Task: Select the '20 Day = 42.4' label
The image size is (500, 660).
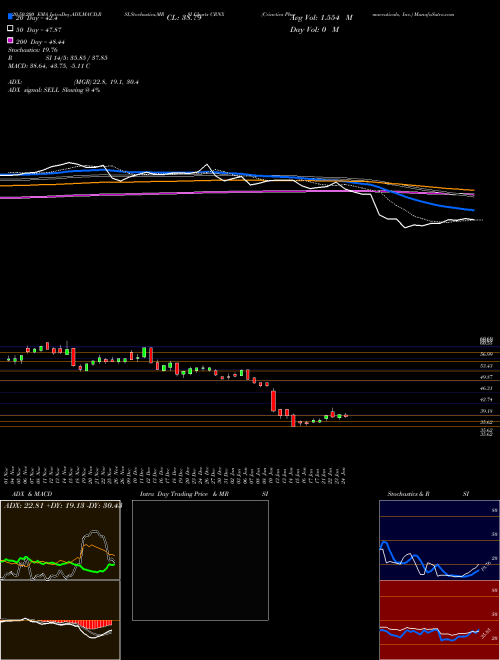Action: pyautogui.click(x=39, y=18)
